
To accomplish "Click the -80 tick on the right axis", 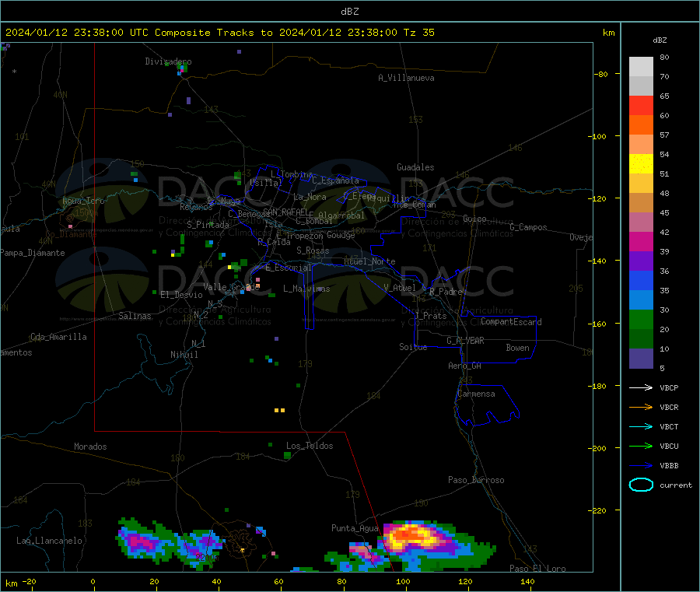I will click(x=601, y=74).
